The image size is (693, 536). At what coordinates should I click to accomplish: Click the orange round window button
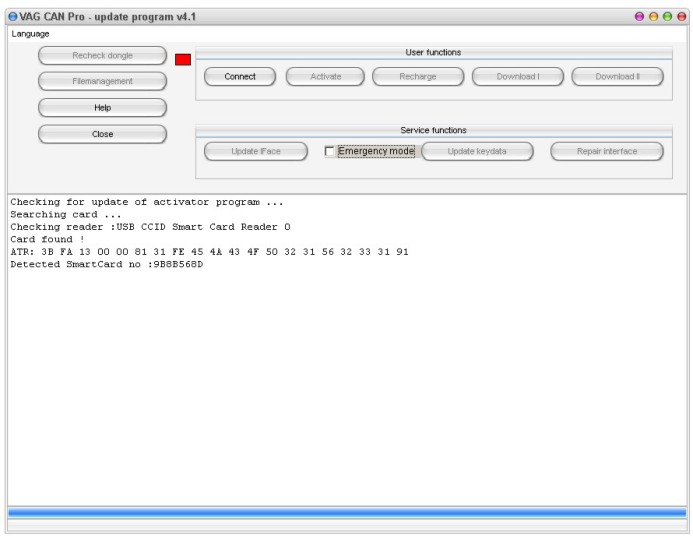tap(653, 17)
